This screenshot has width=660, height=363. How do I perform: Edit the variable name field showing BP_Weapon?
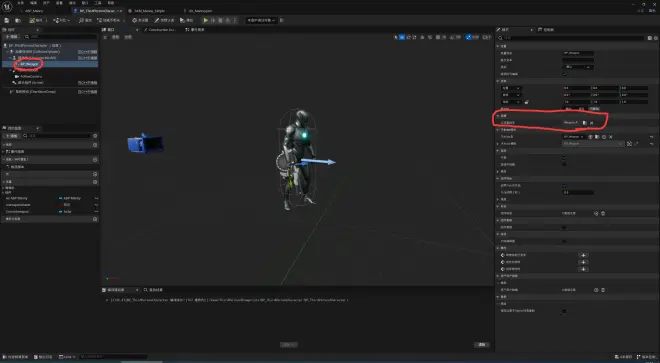[578, 53]
